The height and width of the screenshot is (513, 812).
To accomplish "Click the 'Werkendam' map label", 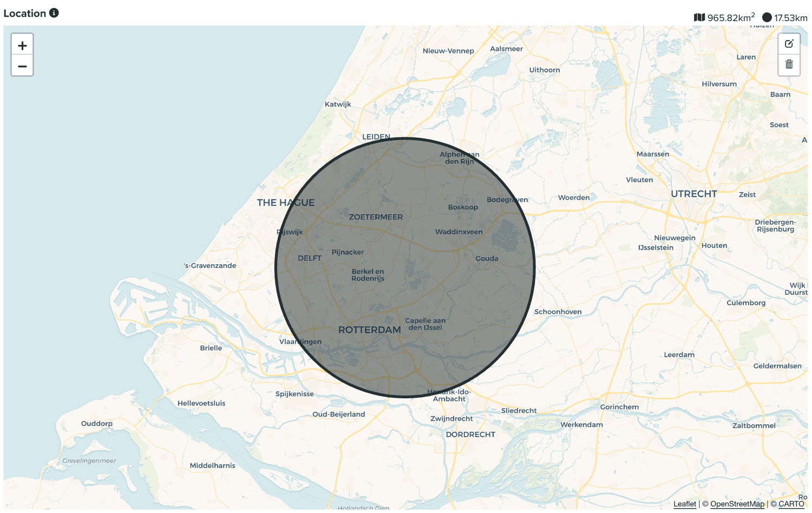I will pyautogui.click(x=581, y=425).
